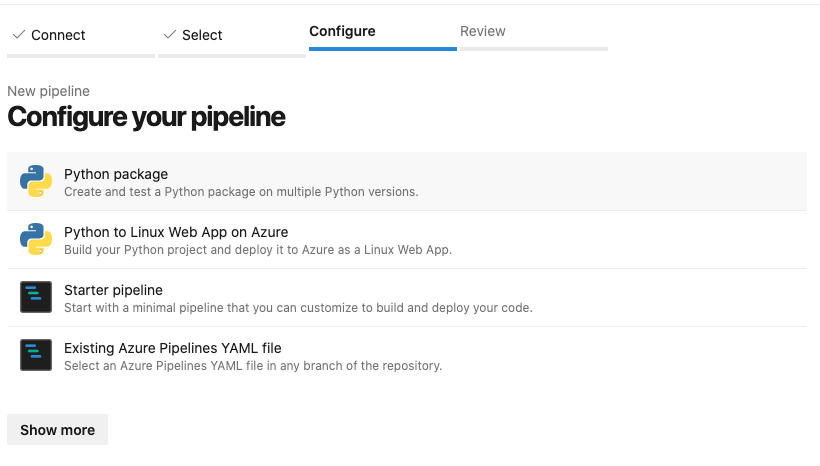
Task: Choose Existing Azure Pipelines YAML file title
Action: 173,348
